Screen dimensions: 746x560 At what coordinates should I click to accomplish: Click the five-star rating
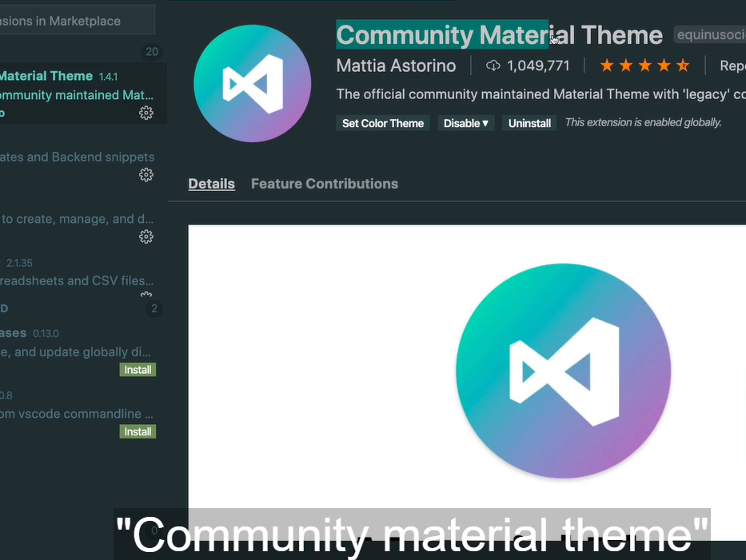[x=644, y=66]
